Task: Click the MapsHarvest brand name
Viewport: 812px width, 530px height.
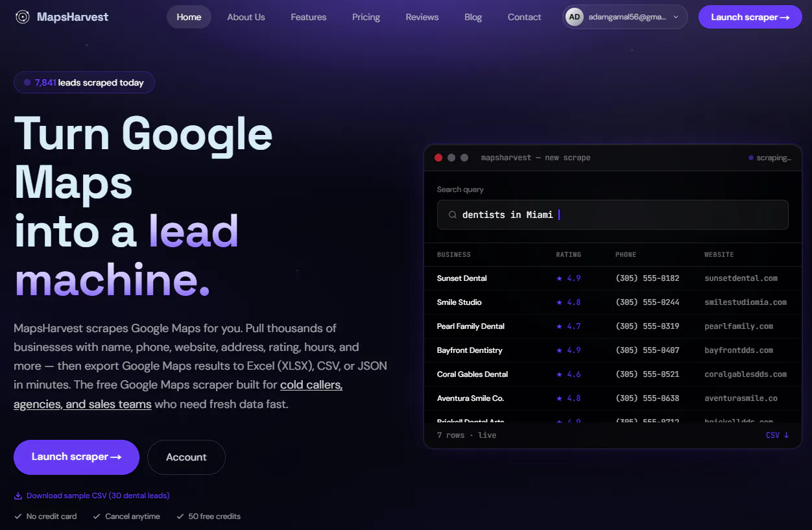Action: 73,17
